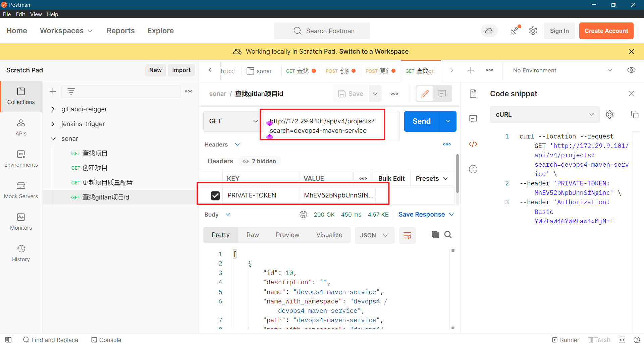Click the environment quick look eye icon
This screenshot has width=644, height=345.
coord(631,70)
